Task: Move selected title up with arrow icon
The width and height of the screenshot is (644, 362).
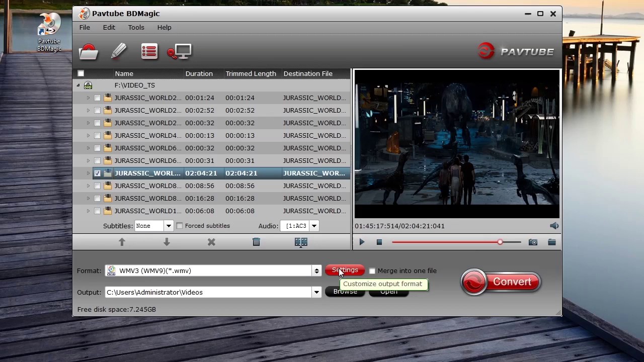Action: point(122,242)
